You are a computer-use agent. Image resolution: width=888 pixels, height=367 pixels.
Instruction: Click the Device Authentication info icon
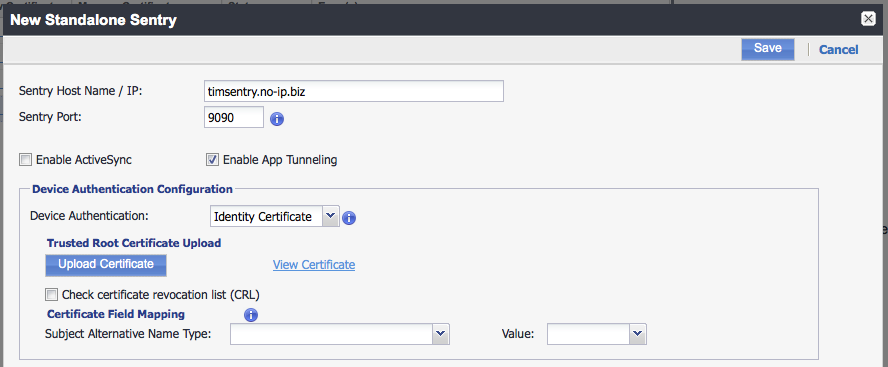coord(349,217)
